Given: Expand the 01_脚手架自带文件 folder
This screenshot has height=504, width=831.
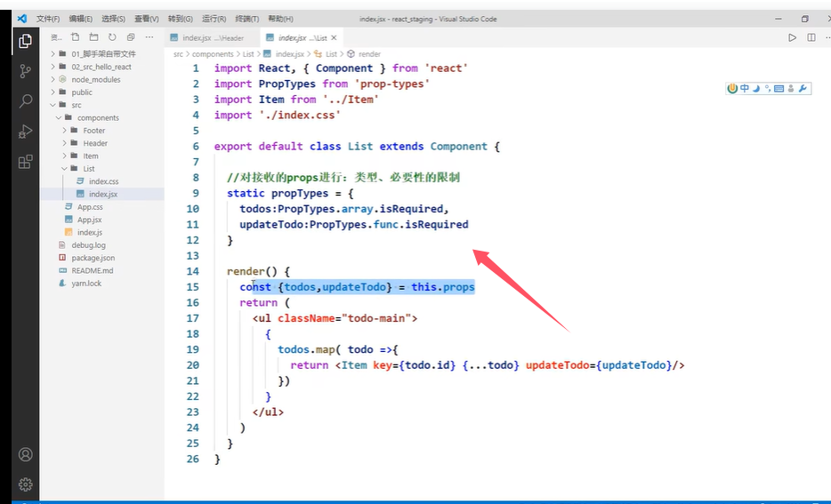Looking at the screenshot, I should point(101,54).
